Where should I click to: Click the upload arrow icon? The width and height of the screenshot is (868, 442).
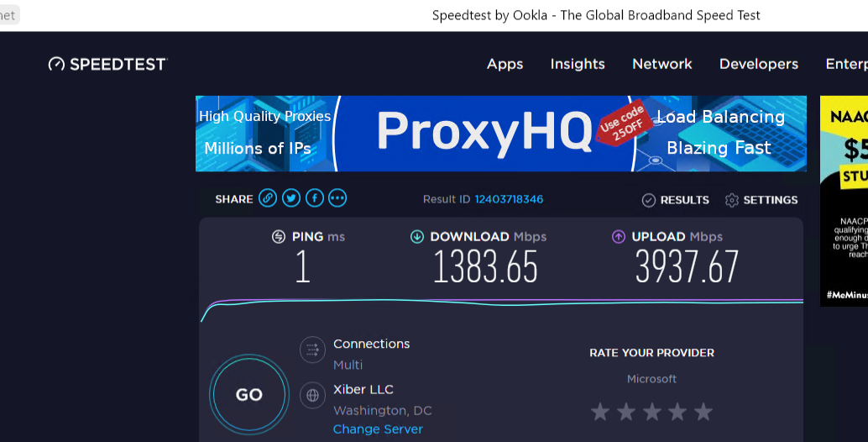pyautogui.click(x=619, y=237)
